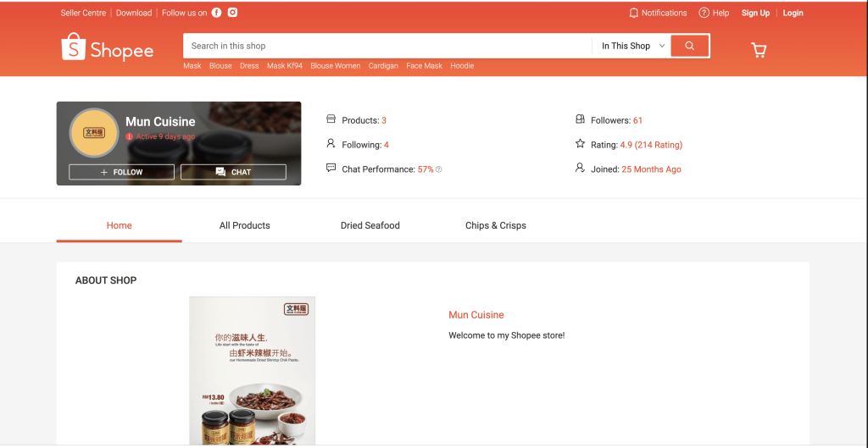Click the Help link text
The height and width of the screenshot is (448, 868).
coord(721,13)
